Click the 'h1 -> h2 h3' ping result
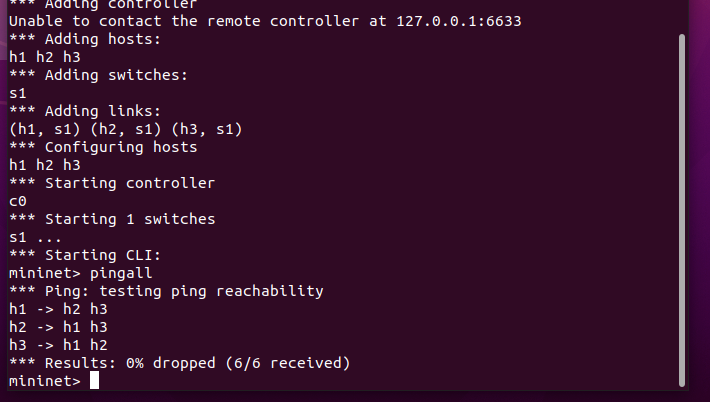Image resolution: width=710 pixels, height=402 pixels. click(x=58, y=309)
